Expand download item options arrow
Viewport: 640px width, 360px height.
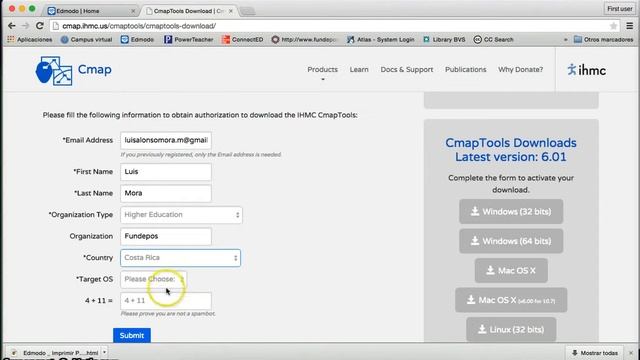(x=104, y=352)
